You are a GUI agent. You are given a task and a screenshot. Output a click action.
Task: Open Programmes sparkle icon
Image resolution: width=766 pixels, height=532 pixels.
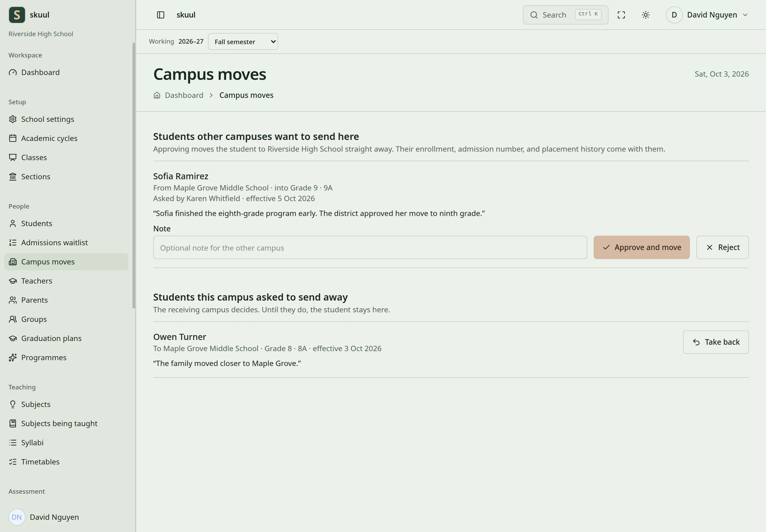(x=13, y=358)
